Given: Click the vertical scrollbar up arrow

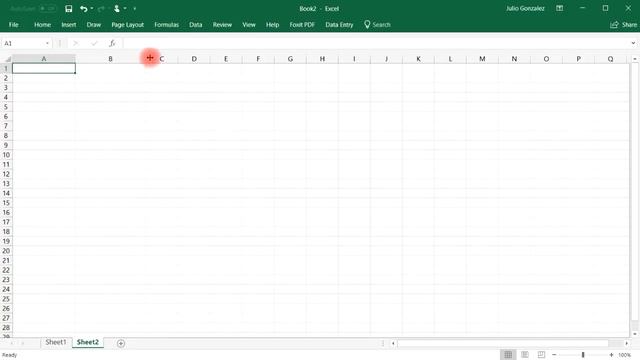Looking at the screenshot, I should [x=635, y=59].
